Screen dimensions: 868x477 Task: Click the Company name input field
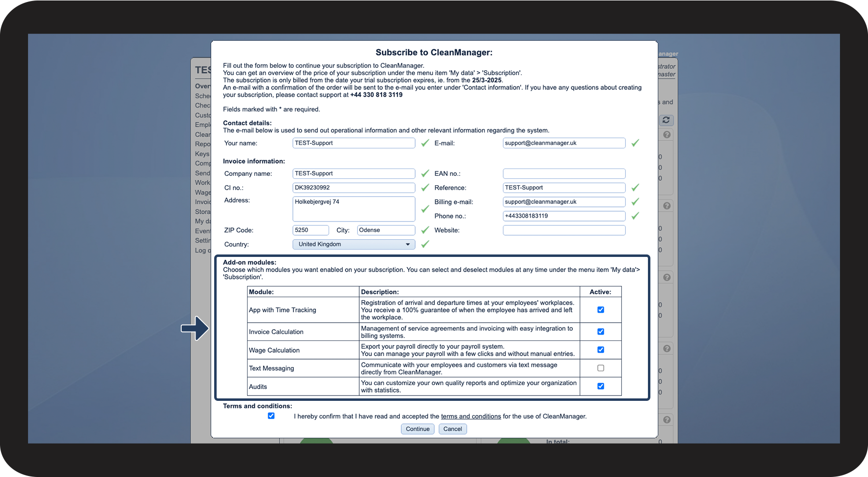(x=354, y=173)
